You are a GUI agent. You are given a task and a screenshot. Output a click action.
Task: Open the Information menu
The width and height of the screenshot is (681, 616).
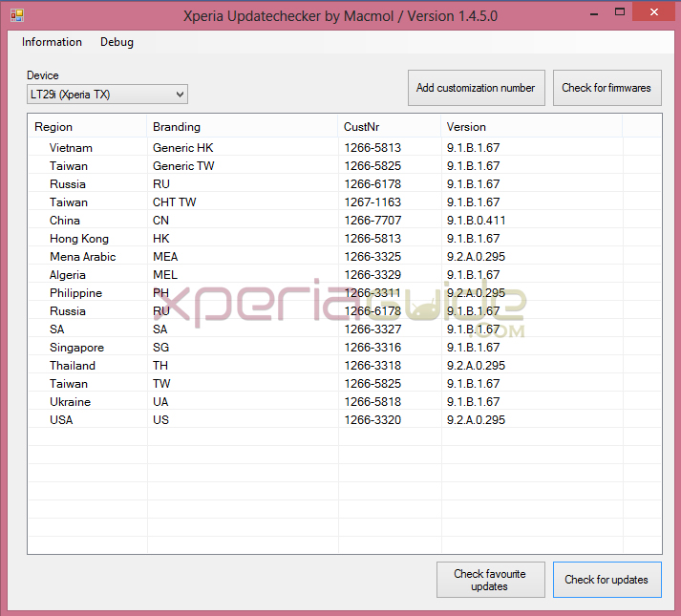coord(52,42)
